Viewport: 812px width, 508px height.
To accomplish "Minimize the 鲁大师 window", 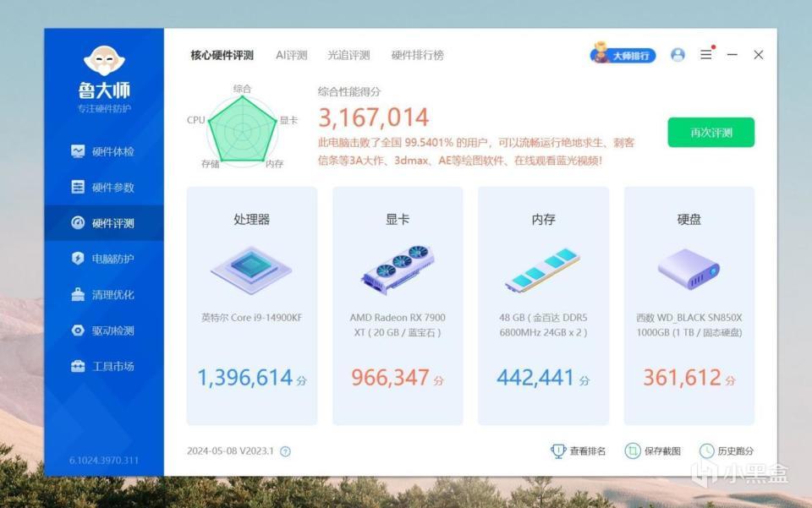I will 732,54.
